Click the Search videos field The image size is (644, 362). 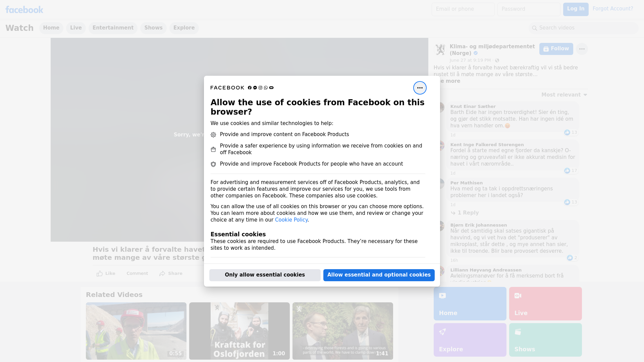[x=583, y=28]
